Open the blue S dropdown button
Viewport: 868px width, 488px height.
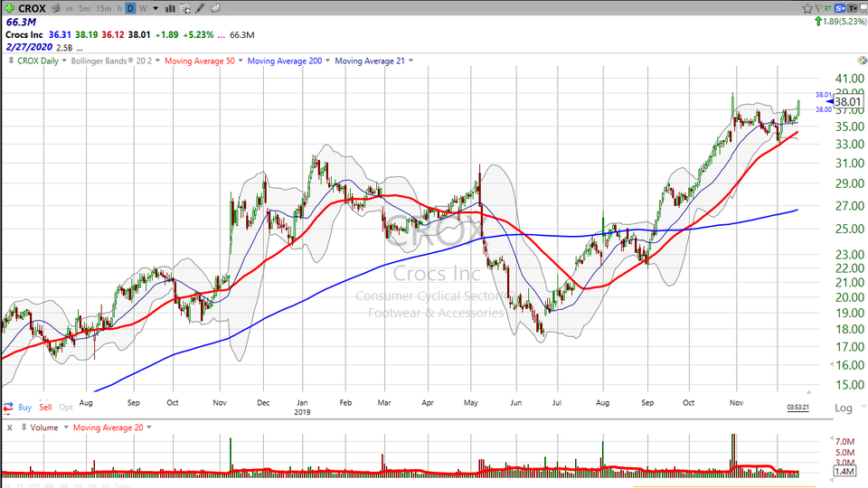pos(840,8)
